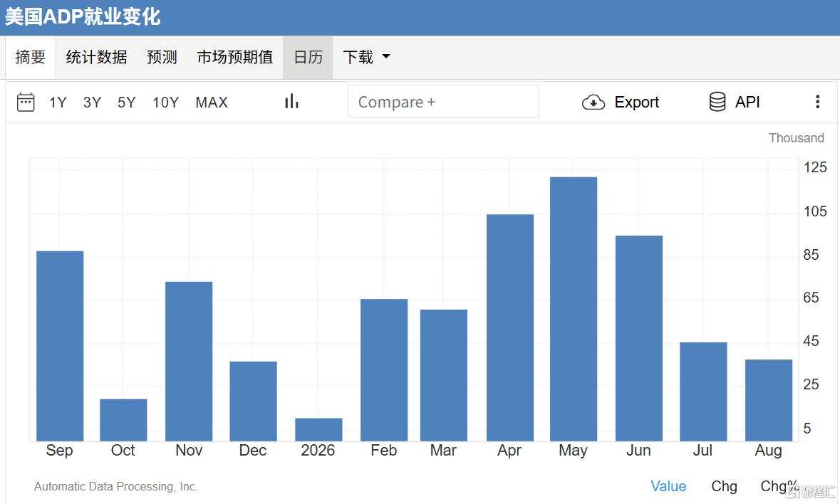
Task: Select the Chg display mode
Action: (x=725, y=486)
